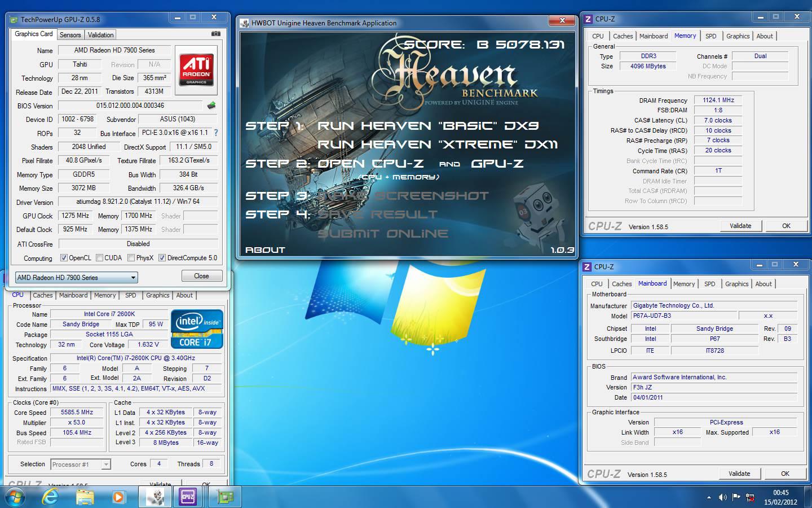Click the HWBOT Heaven window title icon

244,23
